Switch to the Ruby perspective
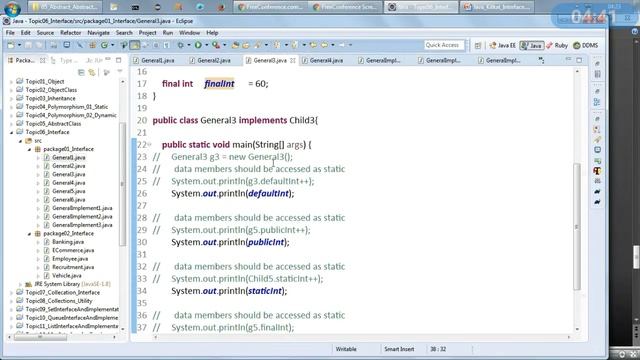The width and height of the screenshot is (640, 360). click(x=557, y=46)
